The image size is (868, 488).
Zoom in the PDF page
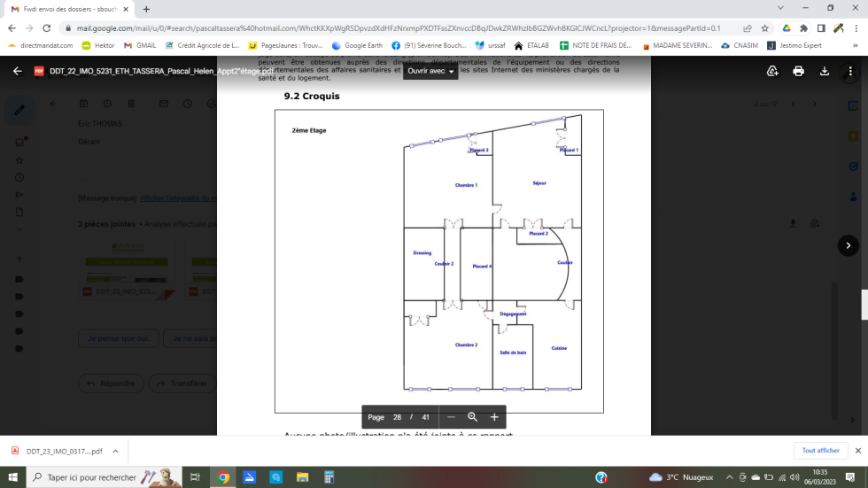[x=494, y=417]
